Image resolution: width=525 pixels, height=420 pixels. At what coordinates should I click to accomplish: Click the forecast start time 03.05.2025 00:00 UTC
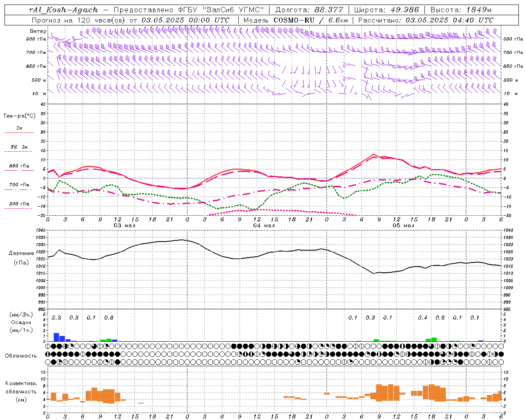pos(185,20)
